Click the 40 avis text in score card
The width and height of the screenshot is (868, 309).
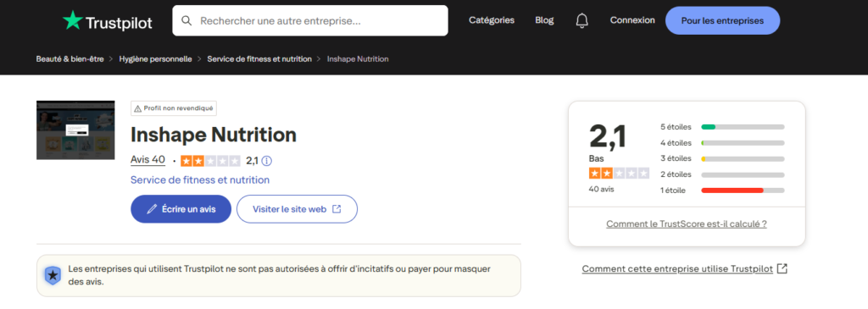[601, 189]
